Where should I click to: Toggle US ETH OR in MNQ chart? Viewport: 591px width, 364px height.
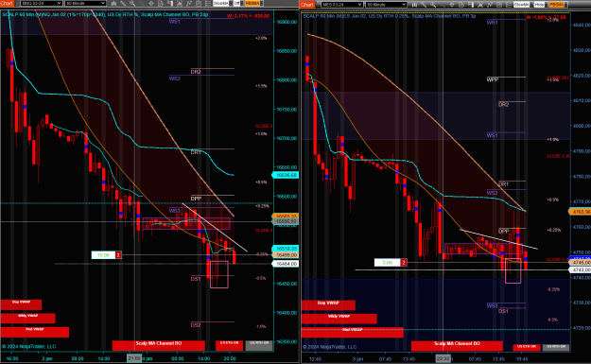pos(229,345)
